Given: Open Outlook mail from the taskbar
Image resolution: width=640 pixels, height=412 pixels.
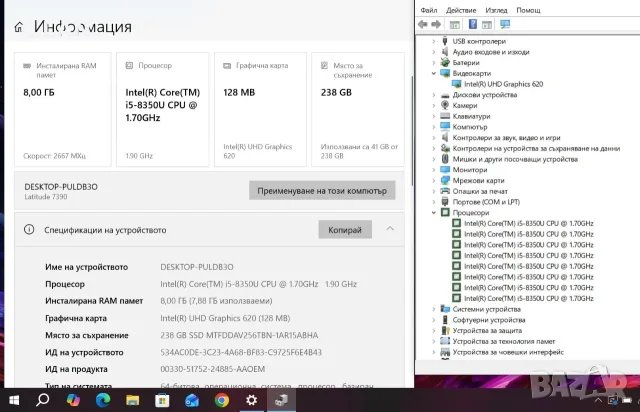Looking at the screenshot, I should pyautogui.click(x=192, y=400).
